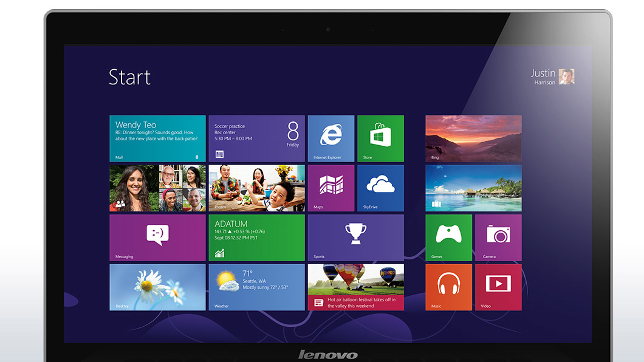Open the Mail tile from Wendy Teo
This screenshot has width=644, height=362.
click(x=157, y=138)
